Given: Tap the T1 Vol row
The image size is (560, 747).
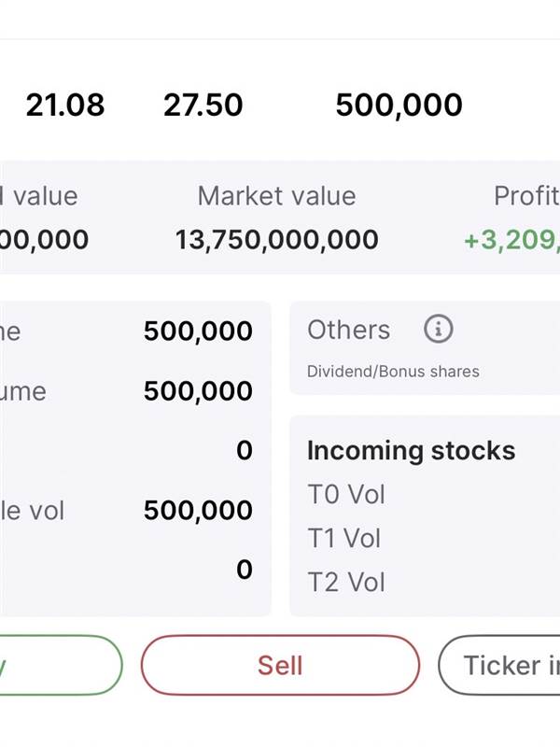Looking at the screenshot, I should (x=346, y=539).
